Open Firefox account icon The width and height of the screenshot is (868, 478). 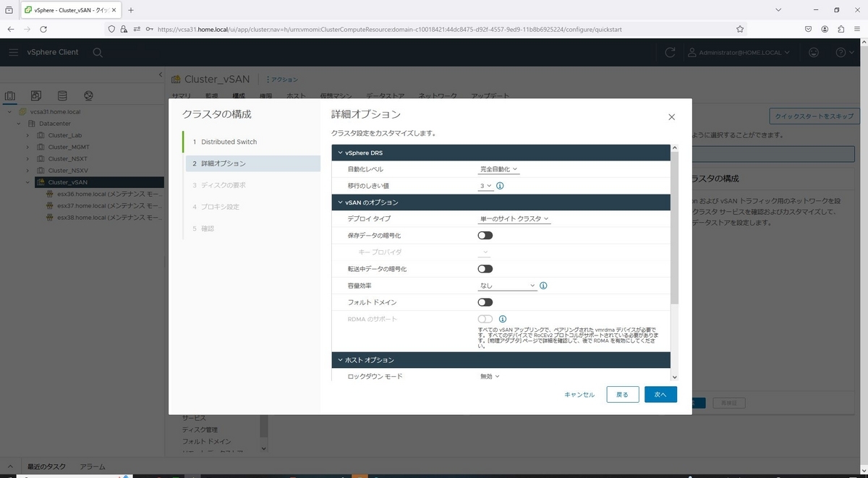click(825, 29)
